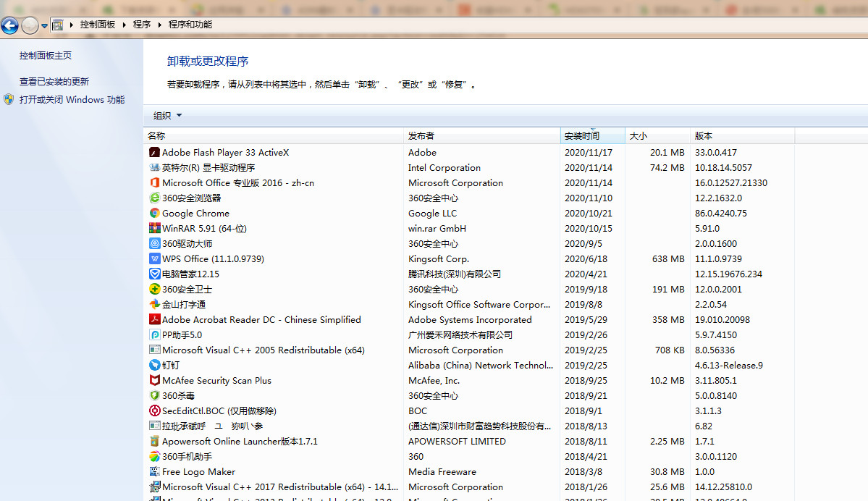Select the Google Chrome entry icon
This screenshot has width=868, height=501.
pyautogui.click(x=153, y=213)
